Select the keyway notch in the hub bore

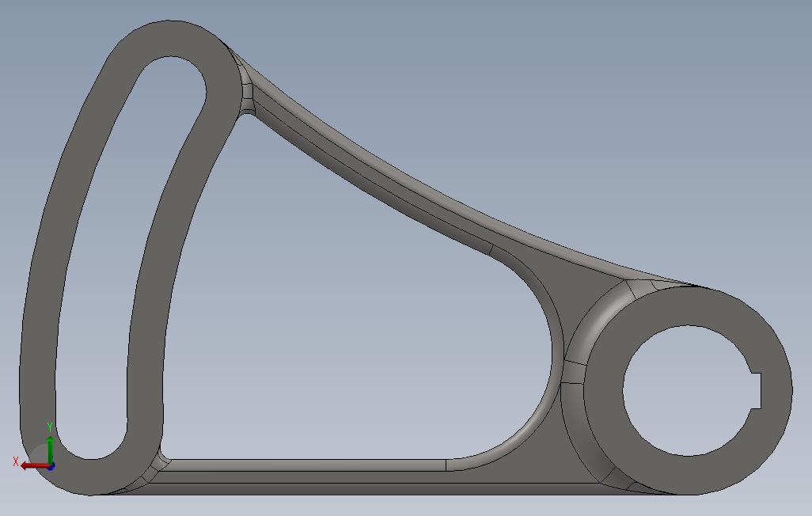(x=756, y=391)
